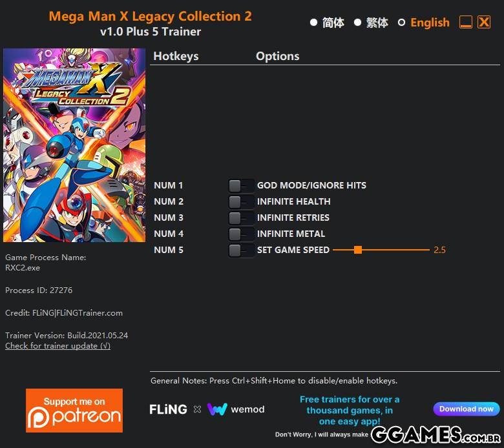Enable the Infinite Health toggle
This screenshot has width=504, height=448.
tap(241, 201)
